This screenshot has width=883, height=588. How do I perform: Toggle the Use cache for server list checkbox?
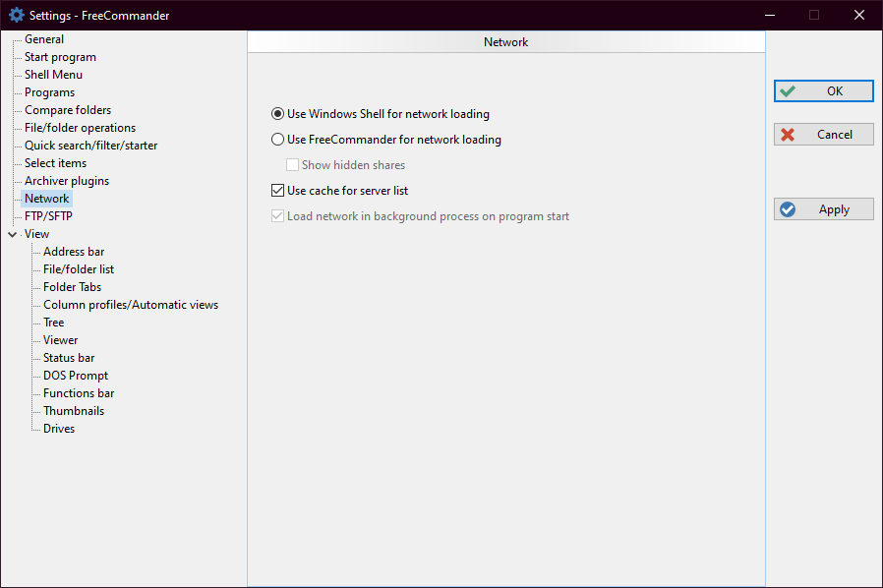(278, 191)
